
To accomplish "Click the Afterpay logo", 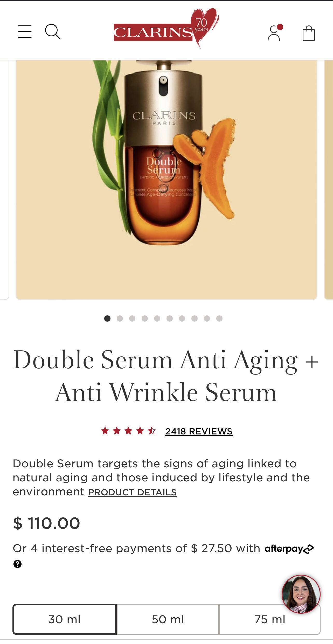I will [x=289, y=549].
